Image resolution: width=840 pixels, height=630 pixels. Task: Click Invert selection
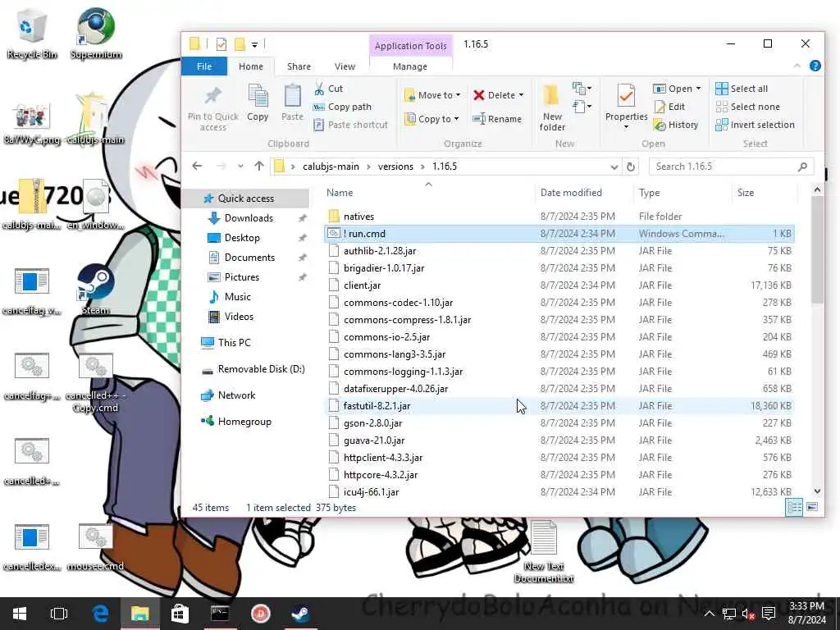click(x=756, y=125)
